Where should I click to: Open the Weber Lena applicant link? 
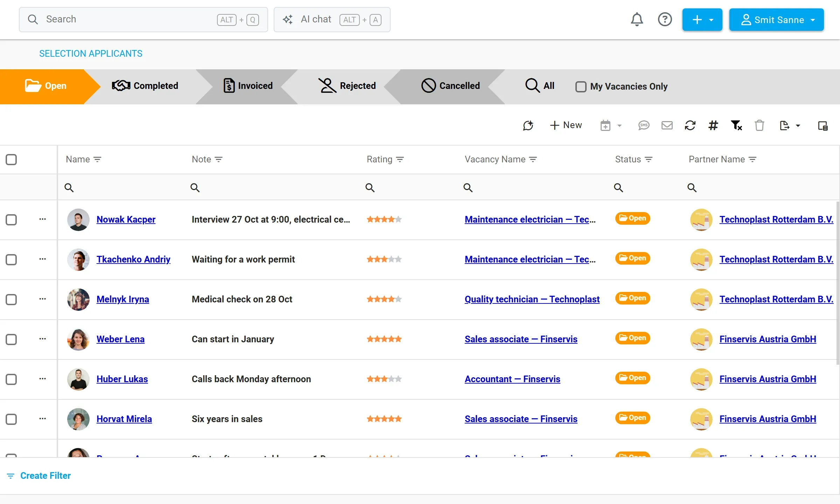[120, 339]
